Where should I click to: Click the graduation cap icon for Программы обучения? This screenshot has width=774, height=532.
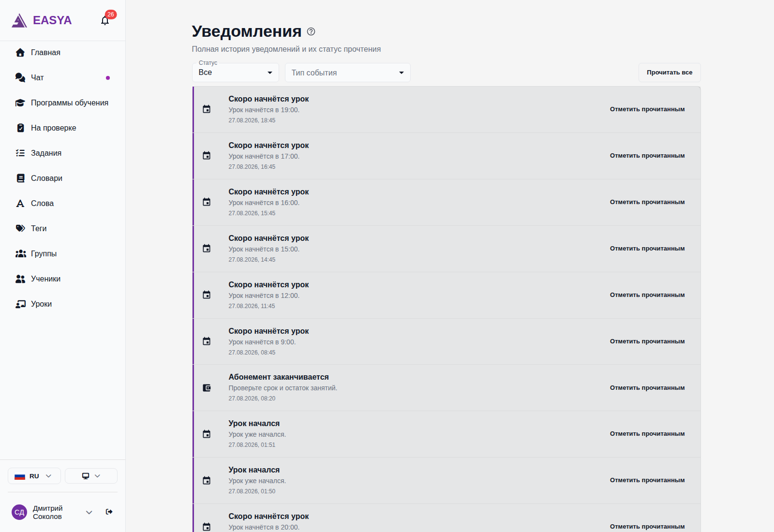coord(20,103)
